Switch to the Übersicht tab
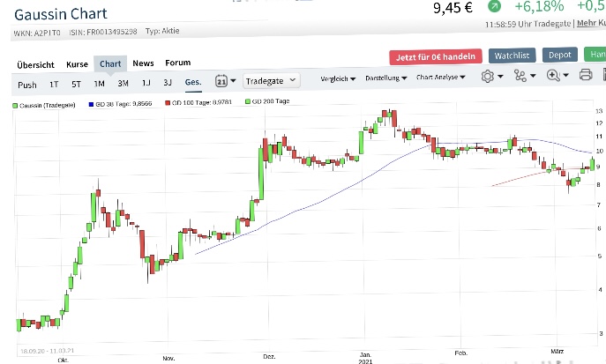The height and width of the screenshot is (364, 606). (x=36, y=64)
